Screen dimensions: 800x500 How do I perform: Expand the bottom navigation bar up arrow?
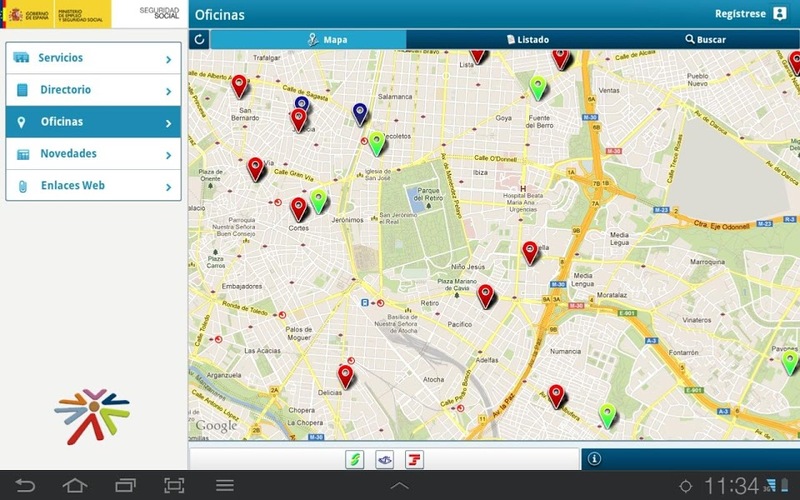click(399, 486)
